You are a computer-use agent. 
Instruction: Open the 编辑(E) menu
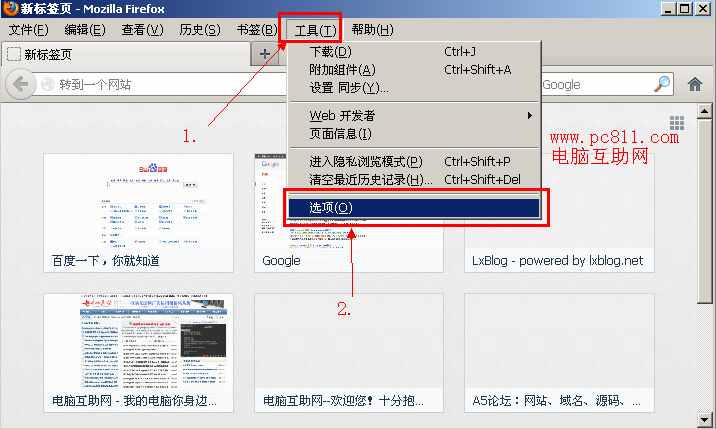(85, 30)
